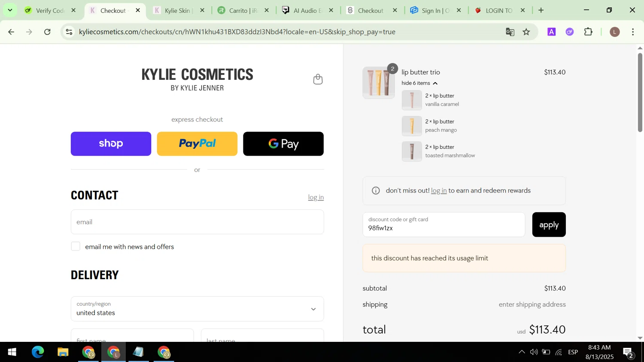Click the Kylie Cosmetics logo
644x362 pixels.
[x=197, y=79]
